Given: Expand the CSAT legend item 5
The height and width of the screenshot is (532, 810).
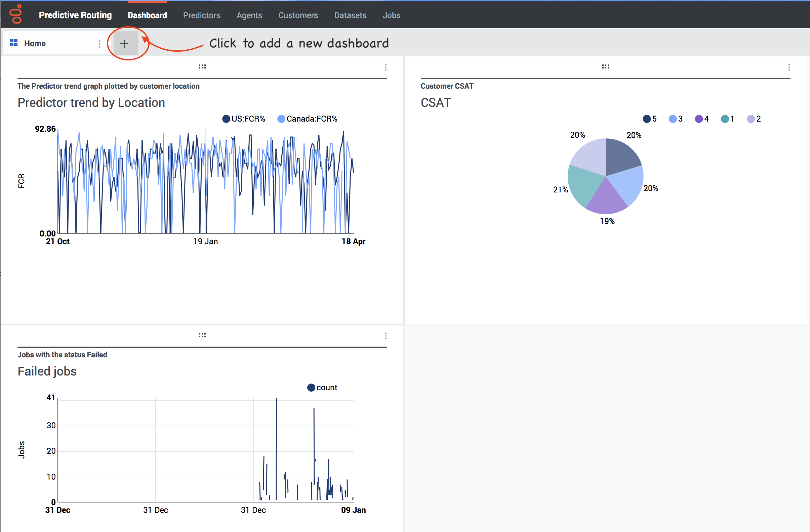Looking at the screenshot, I should 649,119.
